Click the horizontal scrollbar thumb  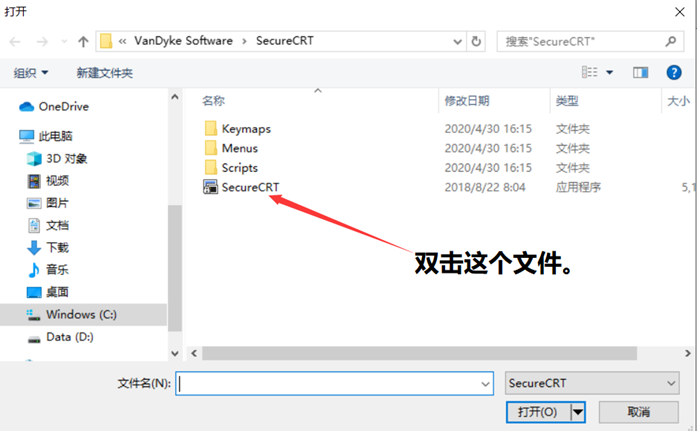point(419,353)
